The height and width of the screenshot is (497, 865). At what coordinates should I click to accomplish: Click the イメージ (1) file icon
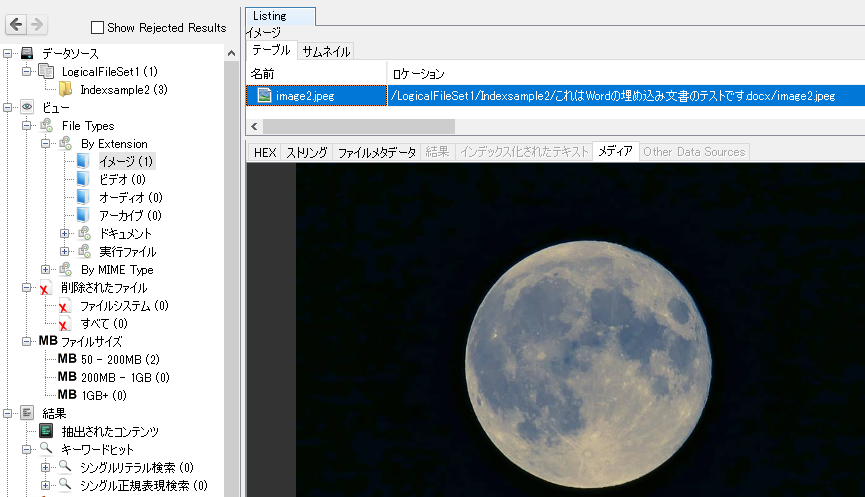pos(83,161)
